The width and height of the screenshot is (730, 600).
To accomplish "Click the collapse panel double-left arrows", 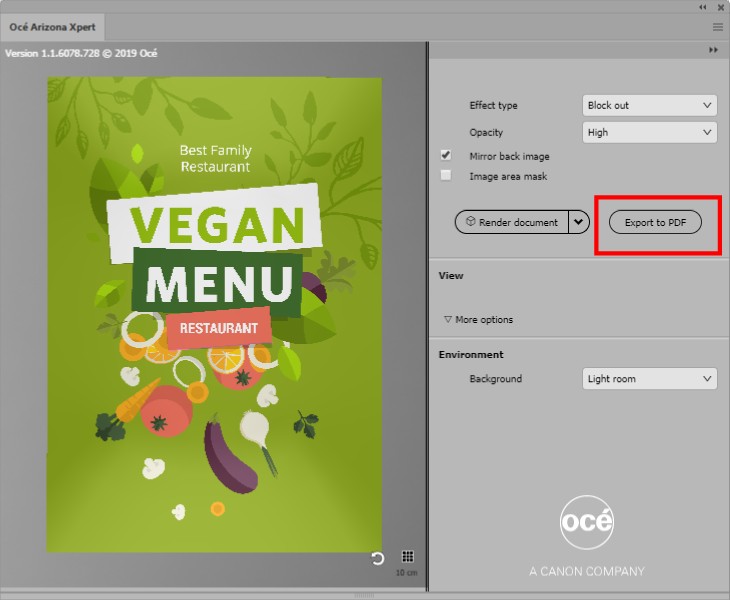I will point(703,7).
